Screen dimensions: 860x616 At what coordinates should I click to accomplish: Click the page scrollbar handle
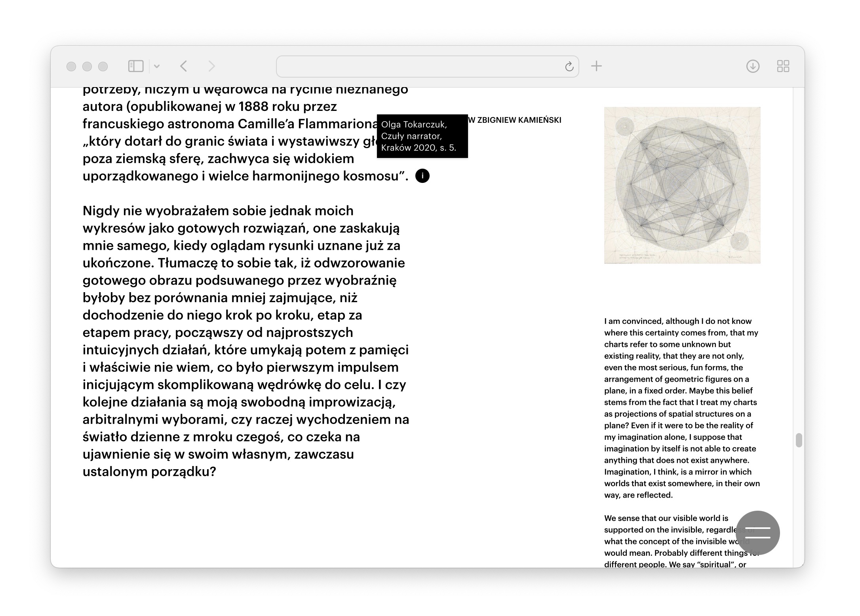click(x=799, y=440)
